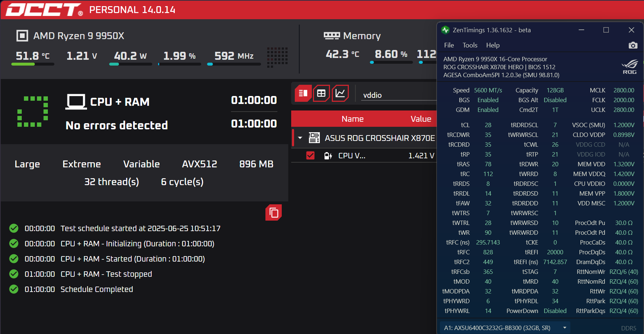Switch to grid view of monitoring values
The width and height of the screenshot is (644, 334).
[x=322, y=93]
